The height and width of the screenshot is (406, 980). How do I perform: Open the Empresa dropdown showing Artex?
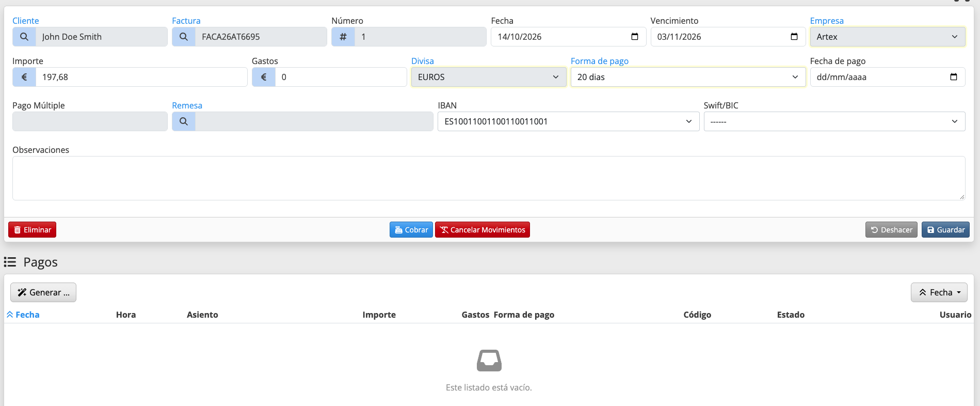[x=888, y=37]
